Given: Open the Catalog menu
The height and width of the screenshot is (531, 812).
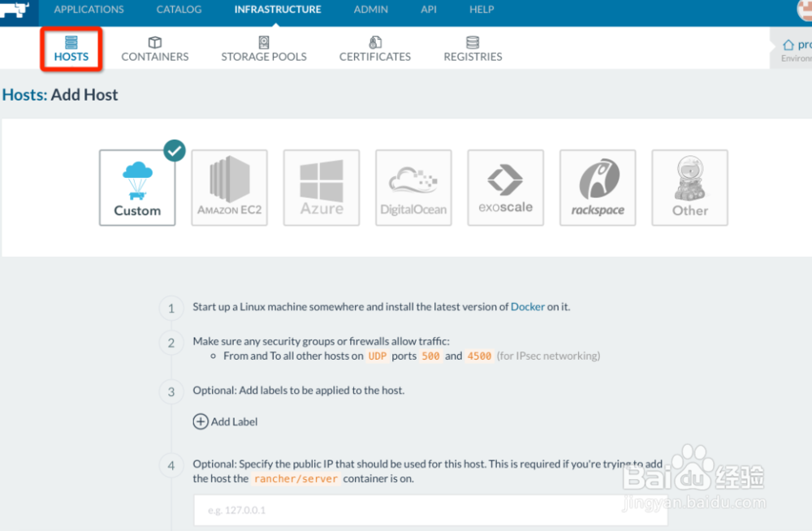Looking at the screenshot, I should tap(179, 9).
